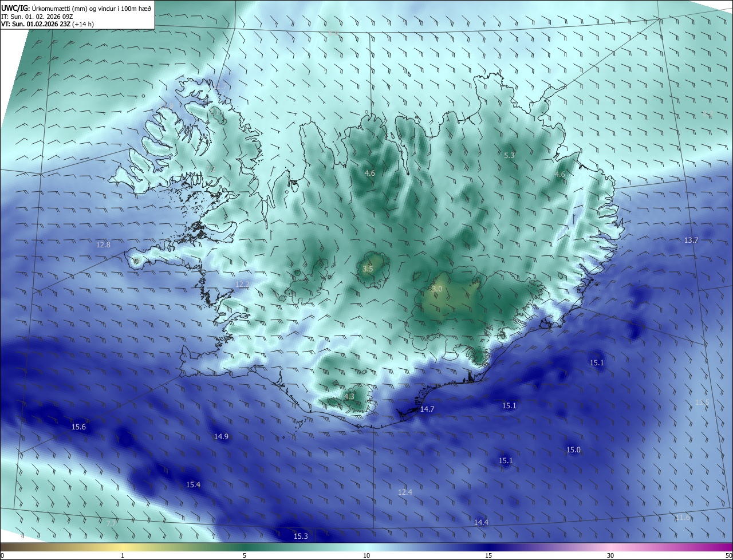The height and width of the screenshot is (560, 733).
Task: Click the 13.7 value label
Action: pos(691,240)
